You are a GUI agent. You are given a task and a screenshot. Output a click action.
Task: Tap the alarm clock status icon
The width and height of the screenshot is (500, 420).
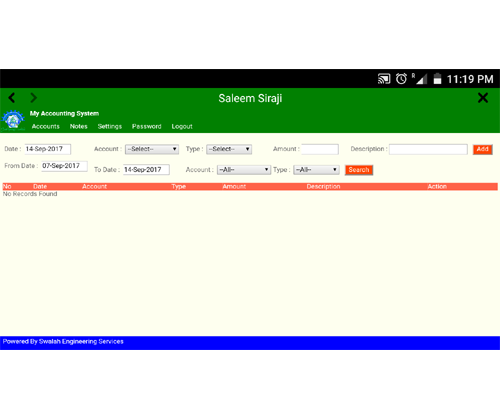[401, 79]
